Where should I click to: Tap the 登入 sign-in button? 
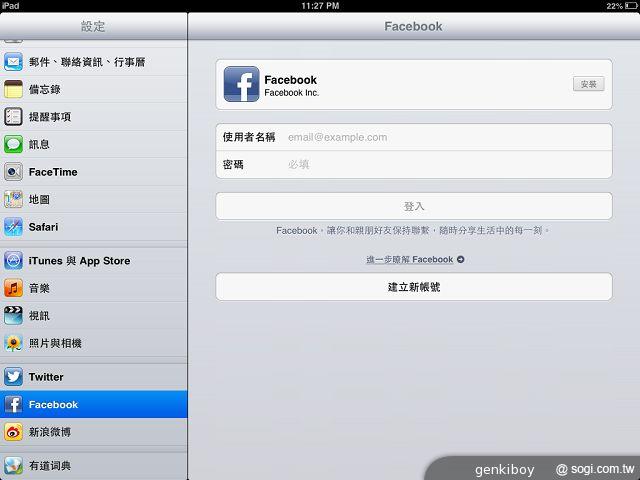414,206
